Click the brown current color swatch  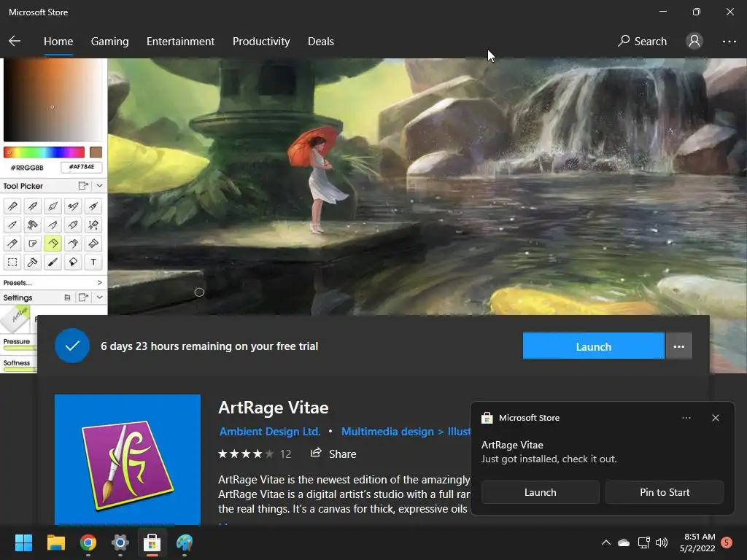click(96, 152)
